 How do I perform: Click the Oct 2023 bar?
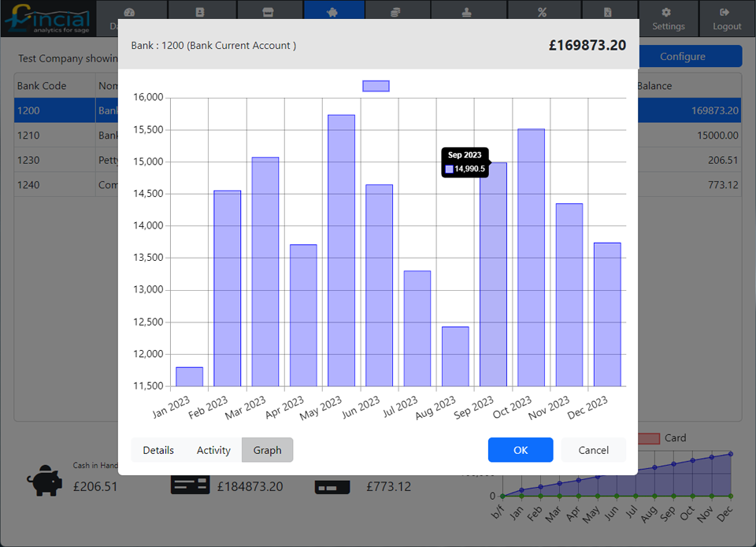coord(532,258)
